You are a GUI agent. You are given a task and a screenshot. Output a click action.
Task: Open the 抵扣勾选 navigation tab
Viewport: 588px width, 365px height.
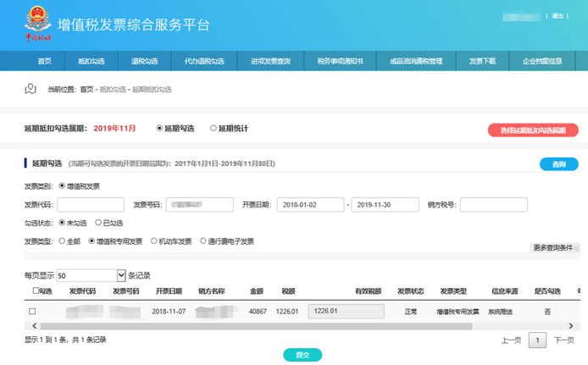92,61
